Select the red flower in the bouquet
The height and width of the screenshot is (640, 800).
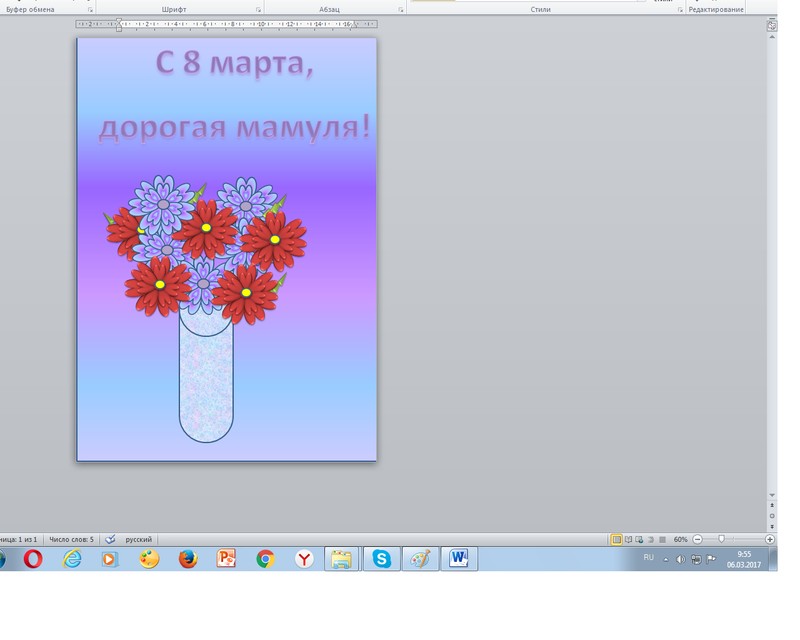coord(206,227)
